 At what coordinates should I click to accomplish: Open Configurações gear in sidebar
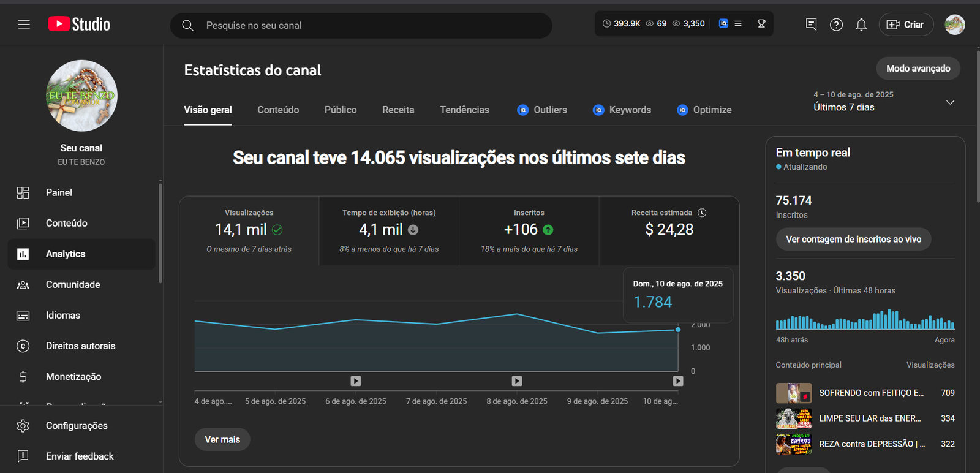81,425
